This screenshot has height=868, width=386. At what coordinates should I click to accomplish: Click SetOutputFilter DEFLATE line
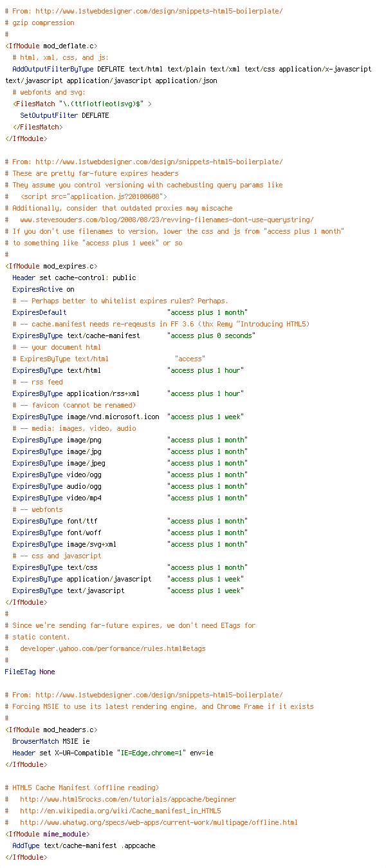coord(64,115)
